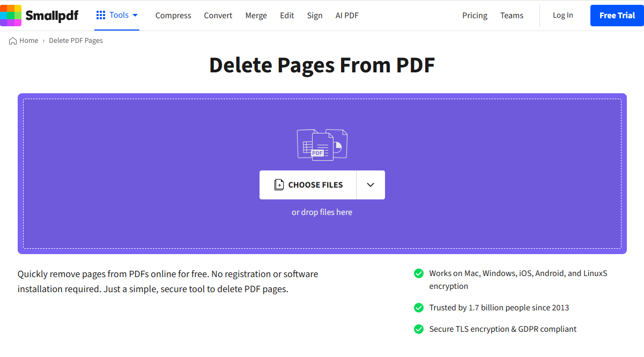Click the Tools grid icon

pyautogui.click(x=101, y=15)
